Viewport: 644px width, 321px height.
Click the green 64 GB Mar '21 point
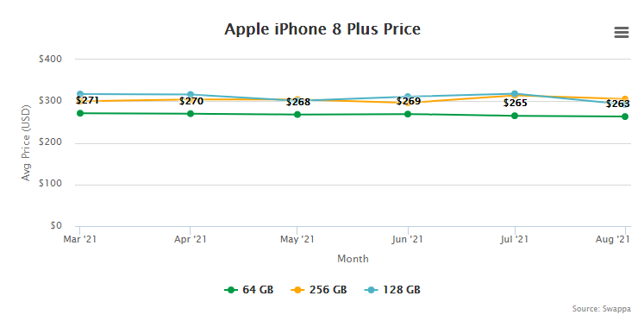(x=80, y=113)
